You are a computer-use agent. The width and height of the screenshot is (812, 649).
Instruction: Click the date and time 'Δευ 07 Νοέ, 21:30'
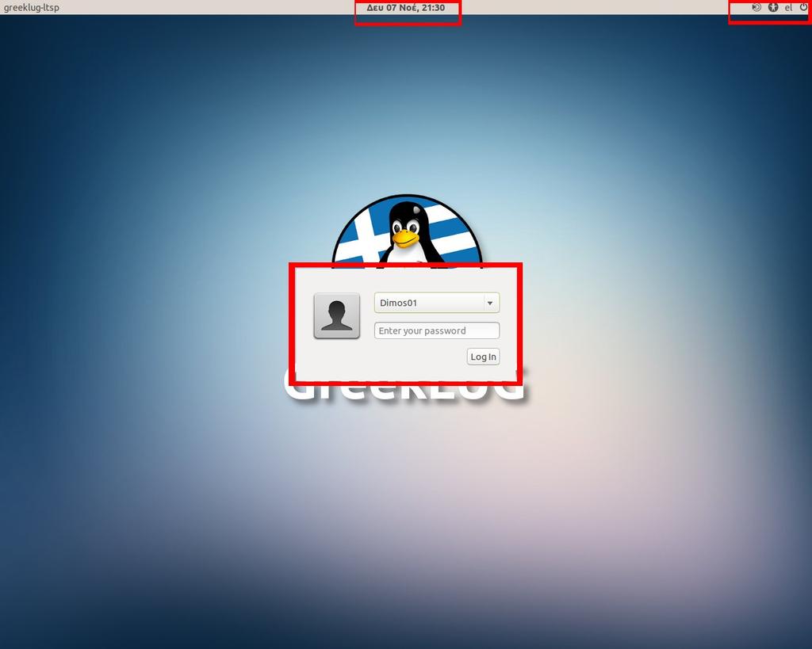[x=405, y=8]
